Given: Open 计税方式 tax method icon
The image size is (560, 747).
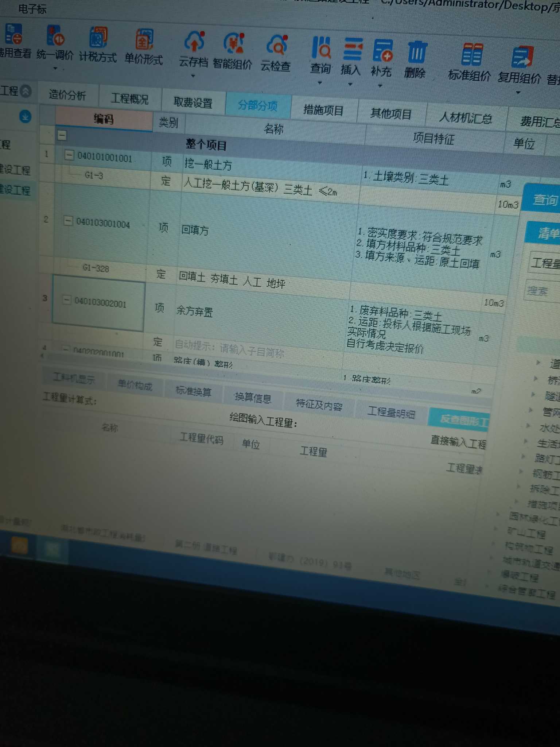Looking at the screenshot, I should (98, 37).
